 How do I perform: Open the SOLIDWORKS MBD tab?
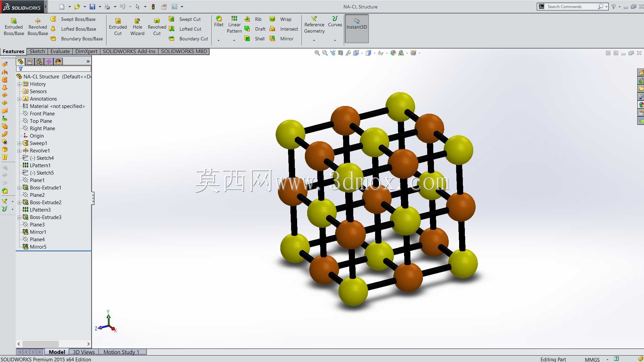[184, 51]
